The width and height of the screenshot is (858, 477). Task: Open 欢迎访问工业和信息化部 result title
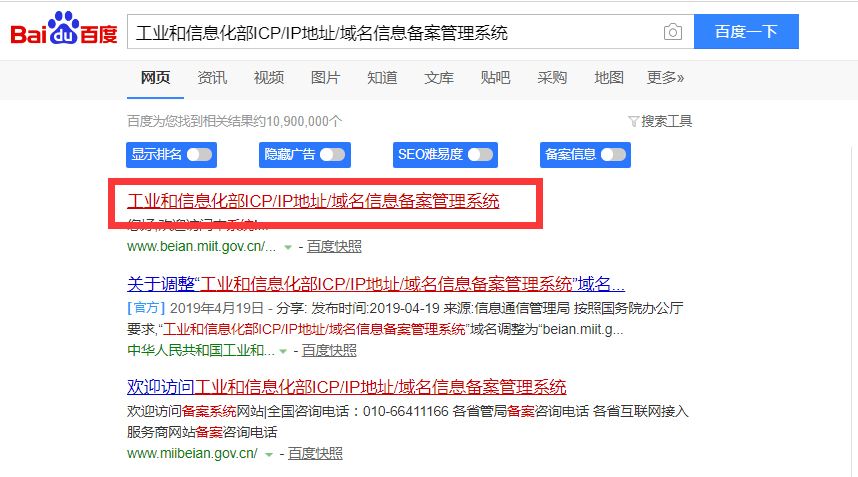coord(346,387)
